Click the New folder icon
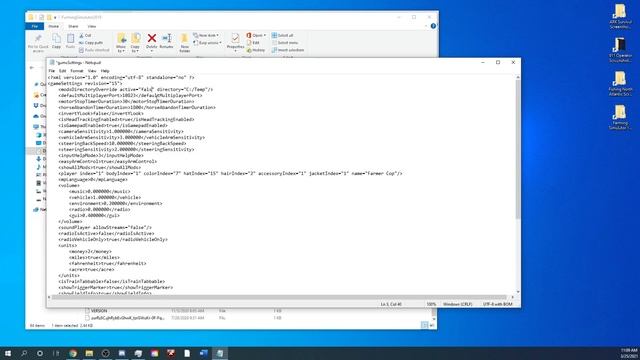This screenshot has width=640, height=360. (x=184, y=43)
